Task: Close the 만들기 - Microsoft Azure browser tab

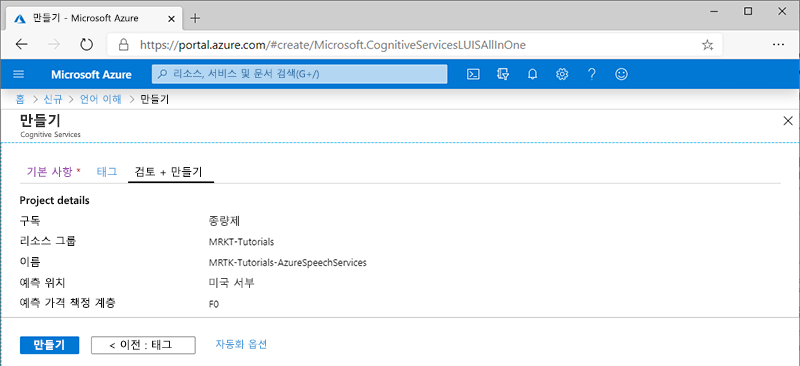Action: point(171,18)
